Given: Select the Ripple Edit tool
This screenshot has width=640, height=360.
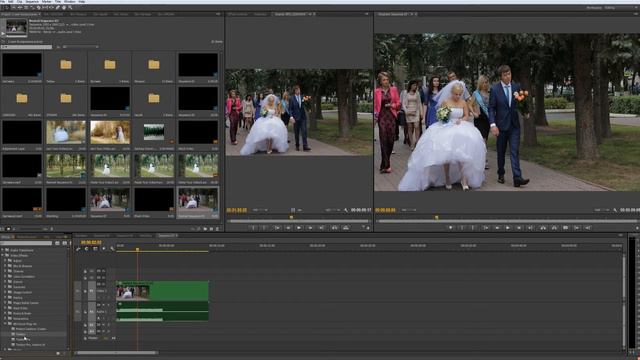Looking at the screenshot, I should tap(20, 7).
